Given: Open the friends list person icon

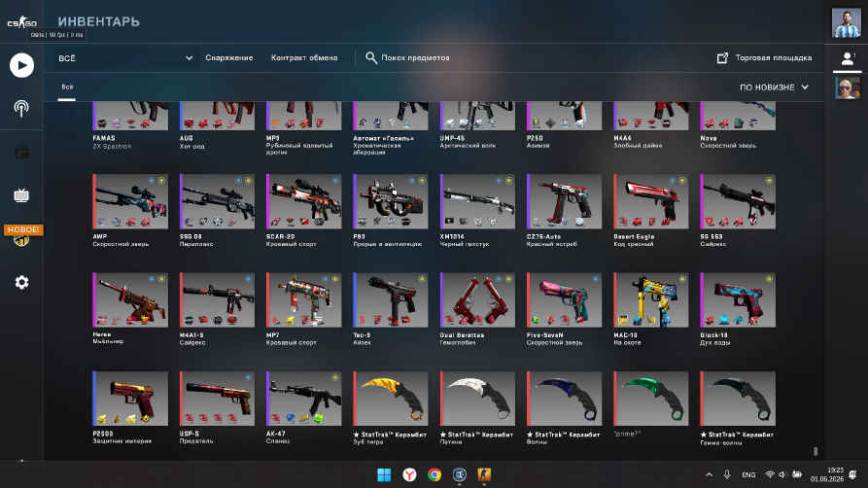Looking at the screenshot, I should tap(847, 58).
